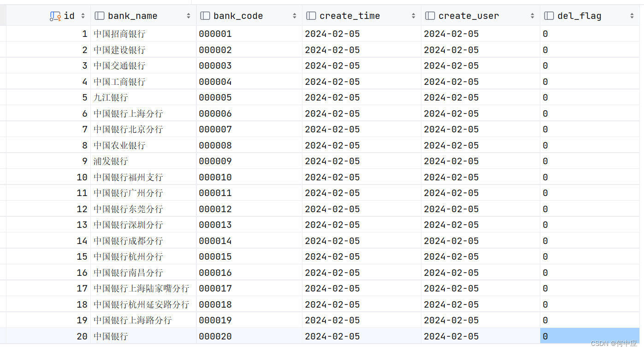Select id cell with value 7
Image resolution: width=644 pixels, height=351 pixels.
point(48,129)
